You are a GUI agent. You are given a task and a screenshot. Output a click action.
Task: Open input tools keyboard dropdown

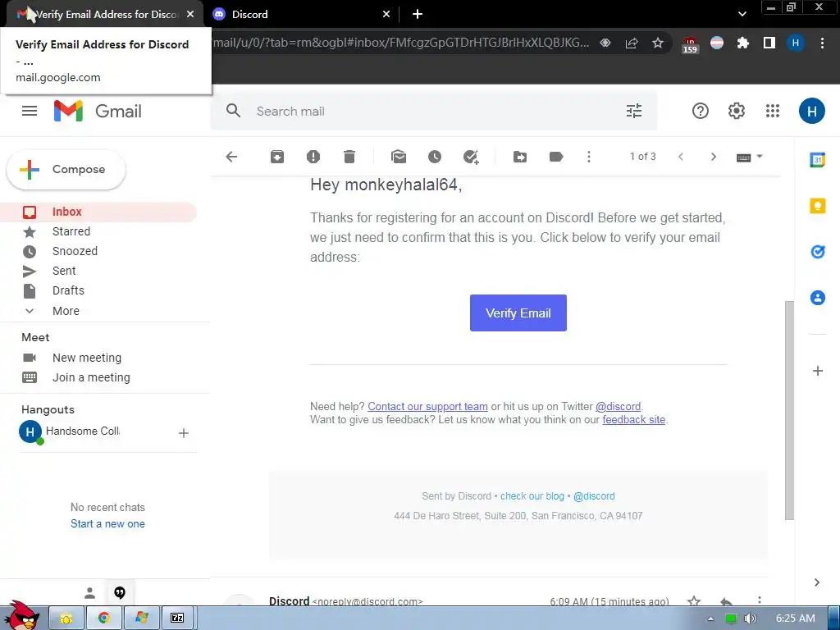coord(749,157)
